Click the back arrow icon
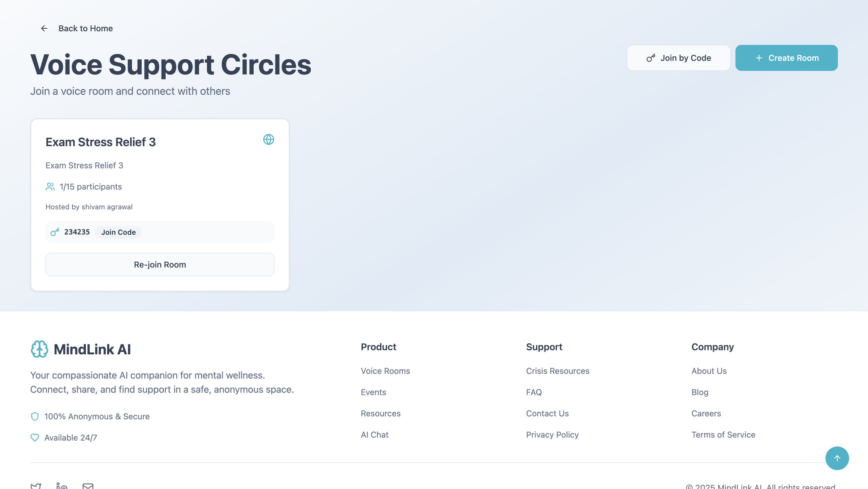The height and width of the screenshot is (489, 868). [44, 28]
